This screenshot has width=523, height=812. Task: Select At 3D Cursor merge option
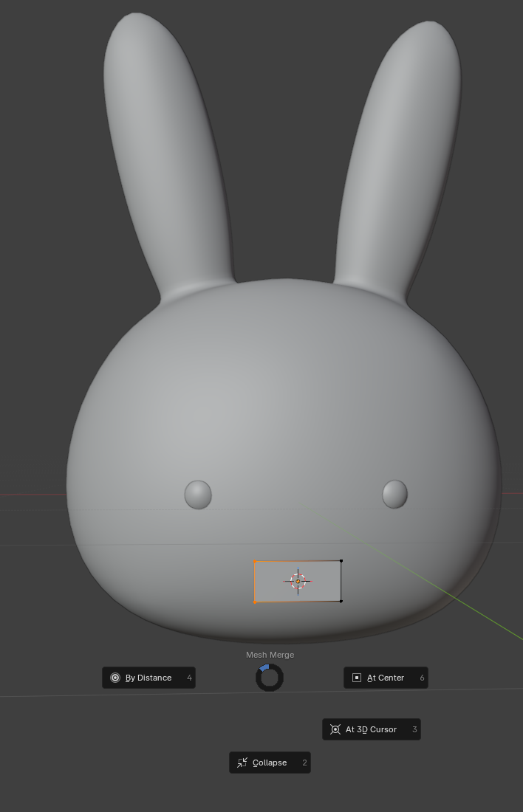click(371, 729)
